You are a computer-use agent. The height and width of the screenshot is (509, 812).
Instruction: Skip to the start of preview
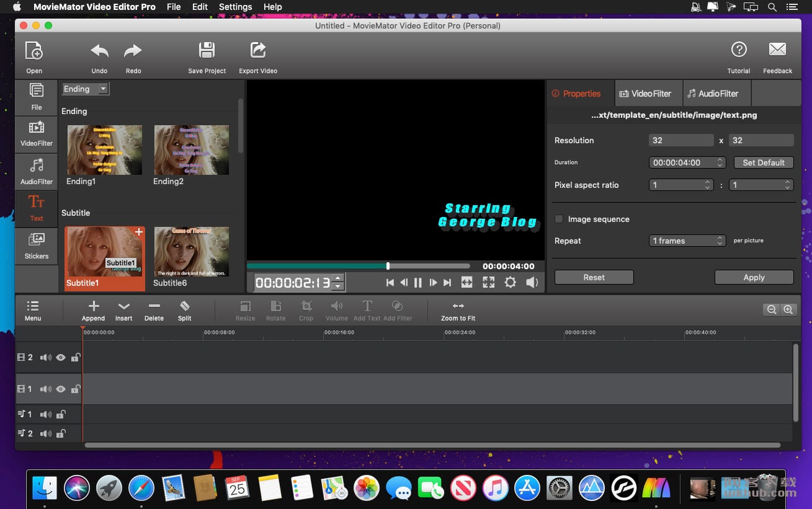pos(390,283)
